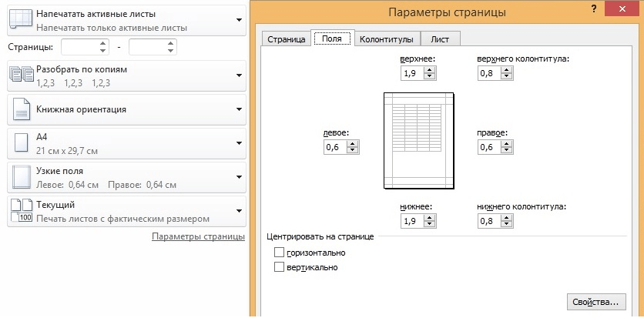Open the Параметры страницы link
Viewport: 644px width, 318px height.
(x=198, y=236)
